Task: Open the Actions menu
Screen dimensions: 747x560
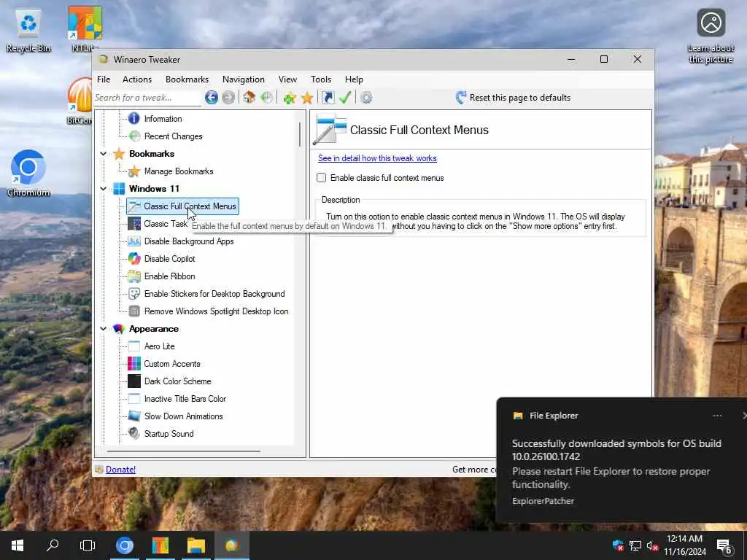Action: point(137,79)
